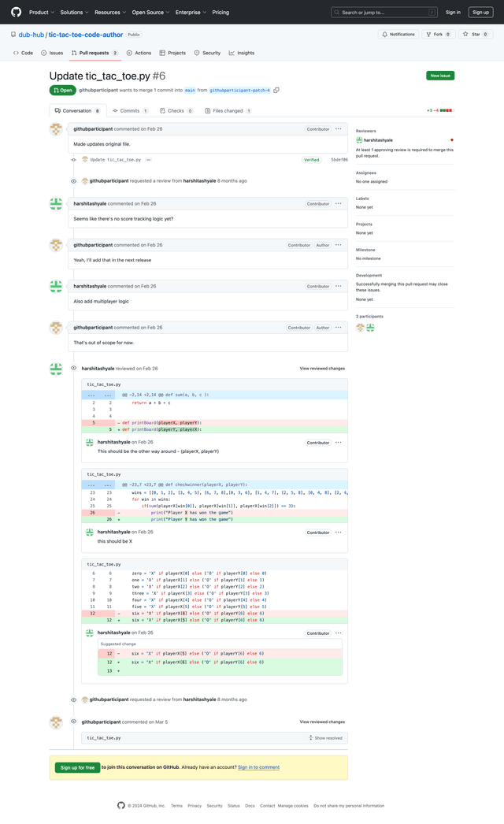The image size is (504, 824).
Task: Open the Pull requests tab
Action: pos(94,53)
